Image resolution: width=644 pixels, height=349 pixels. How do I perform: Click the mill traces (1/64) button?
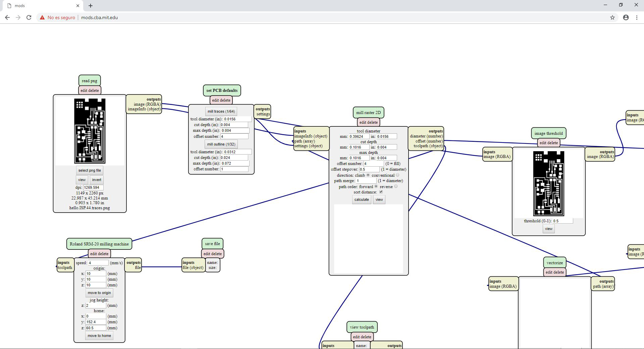221,111
